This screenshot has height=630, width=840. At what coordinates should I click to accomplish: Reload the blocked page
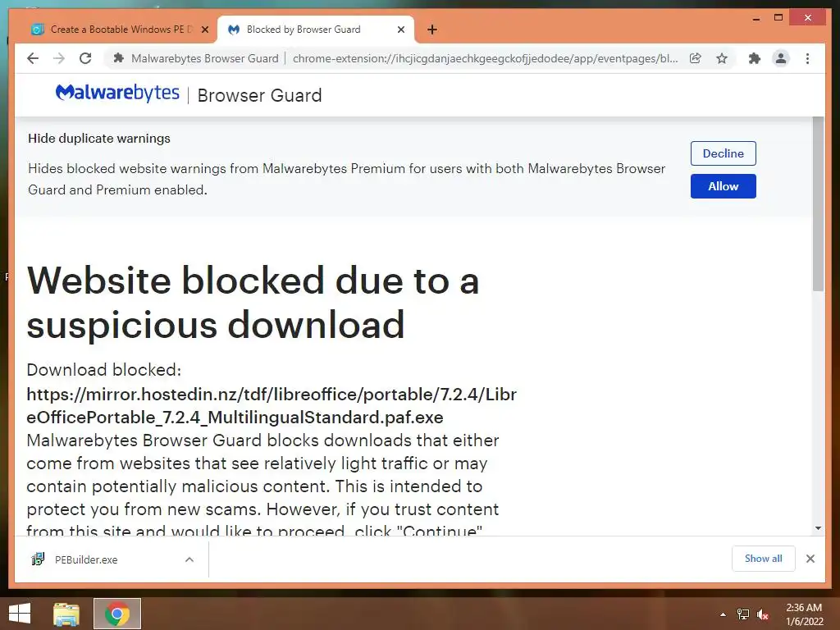click(85, 58)
